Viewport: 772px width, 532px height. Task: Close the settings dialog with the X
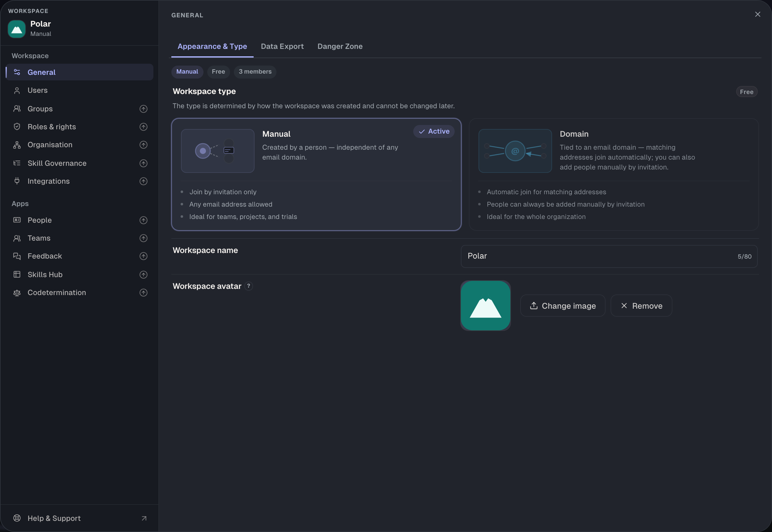pos(758,14)
